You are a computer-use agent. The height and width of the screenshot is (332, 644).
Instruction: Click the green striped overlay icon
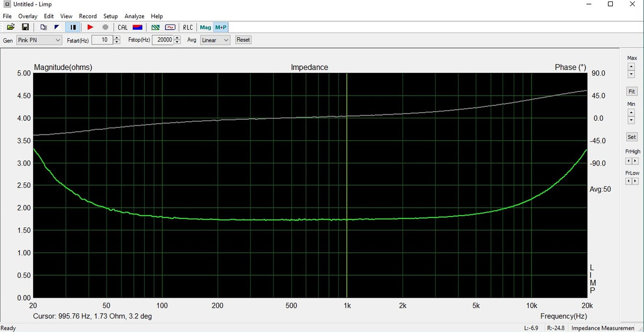point(156,27)
